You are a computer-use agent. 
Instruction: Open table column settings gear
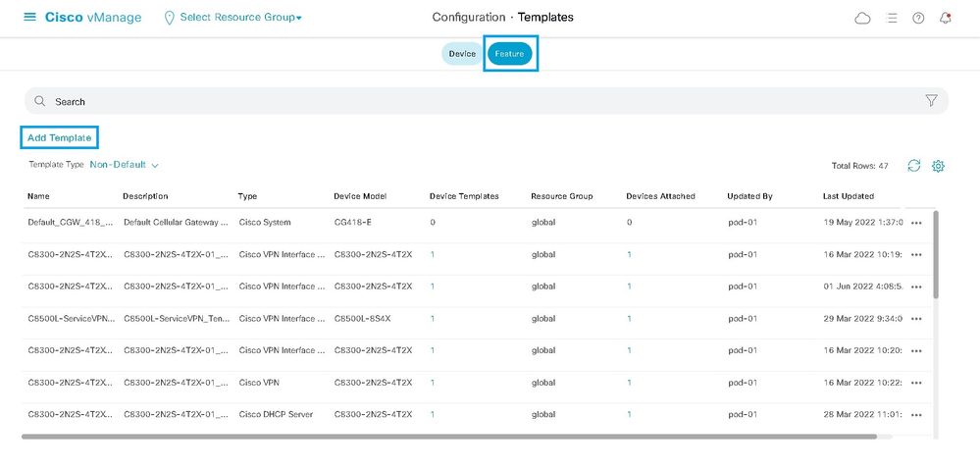[x=938, y=166]
